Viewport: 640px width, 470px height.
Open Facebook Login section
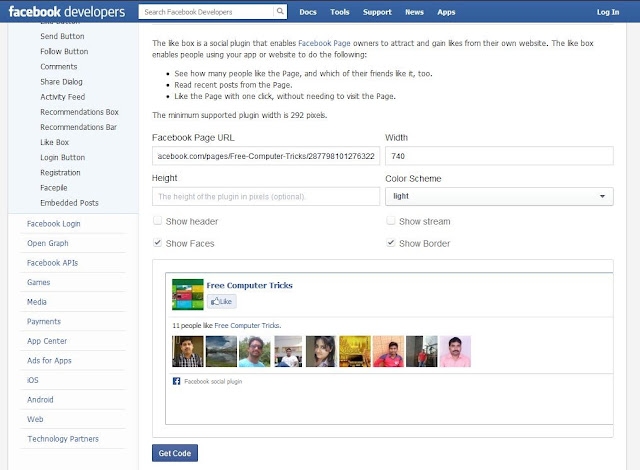53,224
